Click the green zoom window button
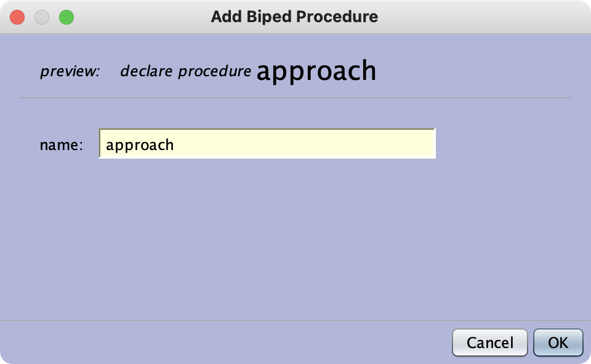 point(66,17)
